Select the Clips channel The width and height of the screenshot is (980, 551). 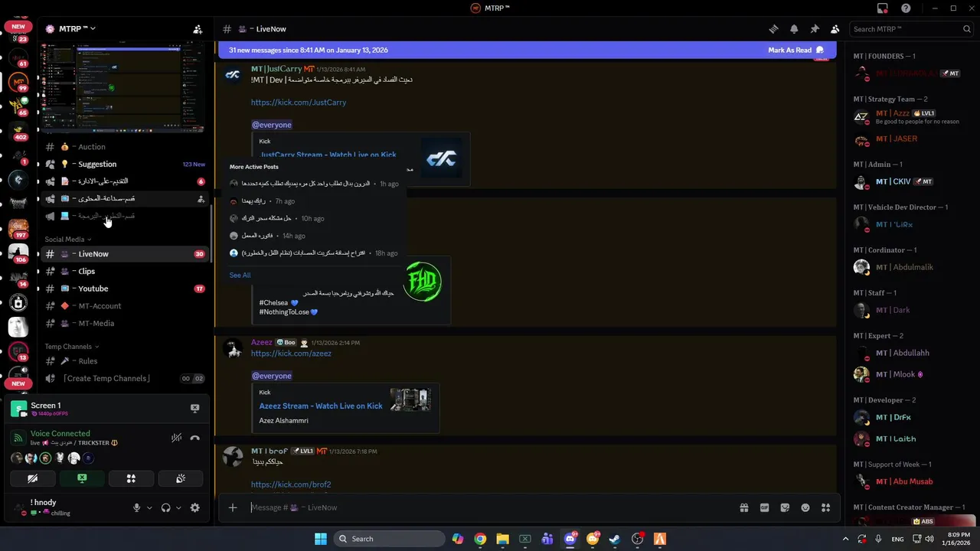click(x=125, y=271)
